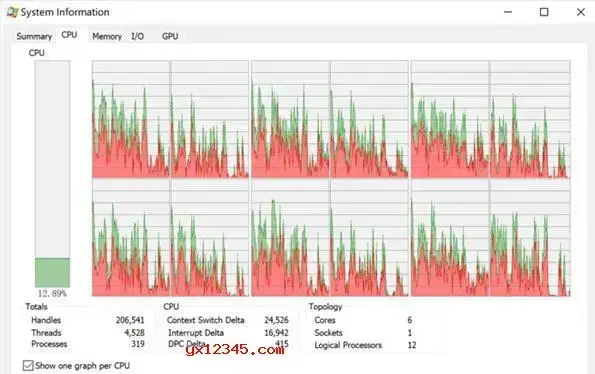Click the Totals section heading

pos(36,306)
